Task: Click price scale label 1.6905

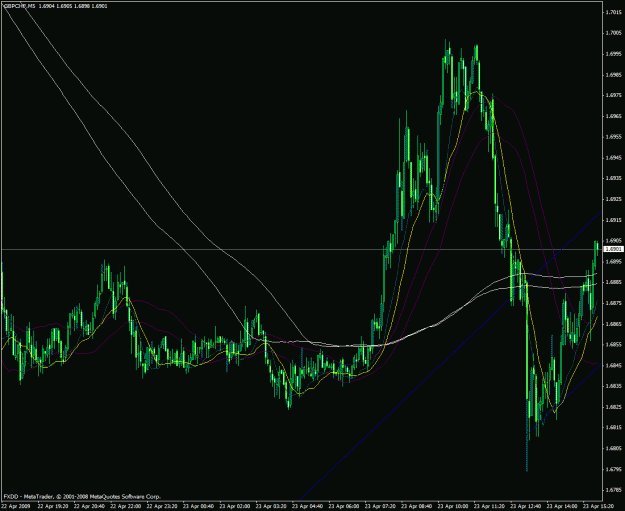Action: tap(613, 241)
